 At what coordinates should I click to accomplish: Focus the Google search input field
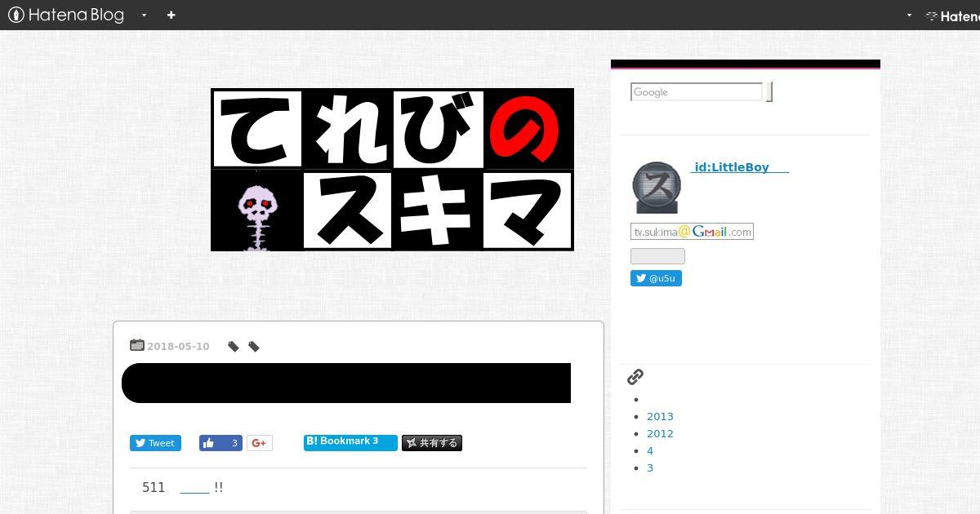click(697, 92)
